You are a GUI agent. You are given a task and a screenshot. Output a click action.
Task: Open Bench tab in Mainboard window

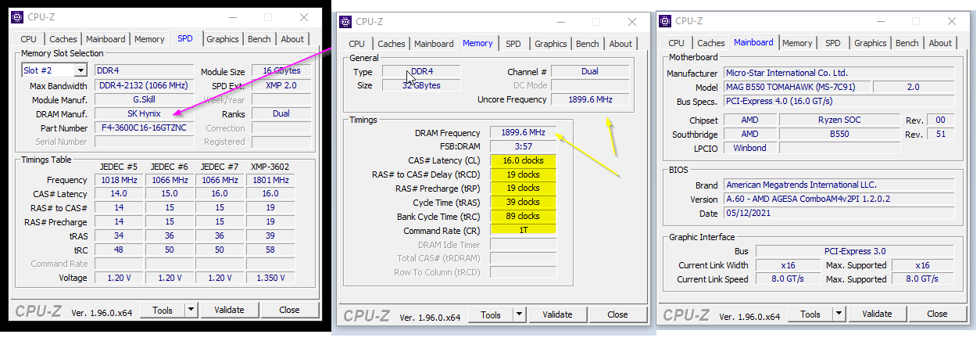[907, 43]
